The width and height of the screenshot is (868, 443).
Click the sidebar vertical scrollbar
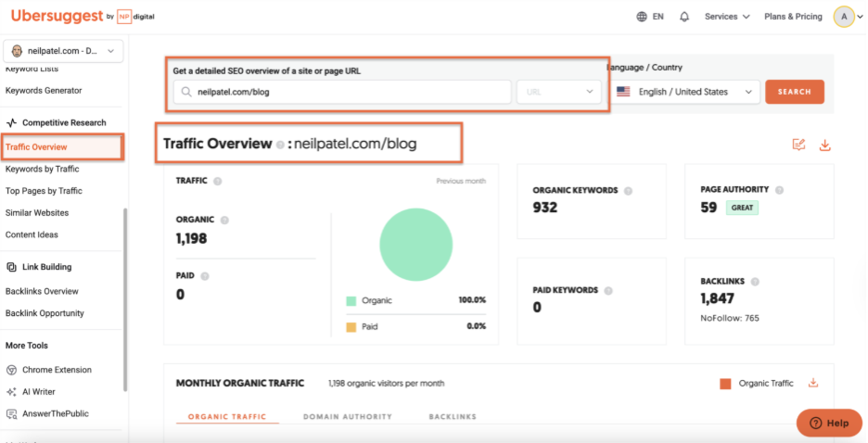coord(125,298)
